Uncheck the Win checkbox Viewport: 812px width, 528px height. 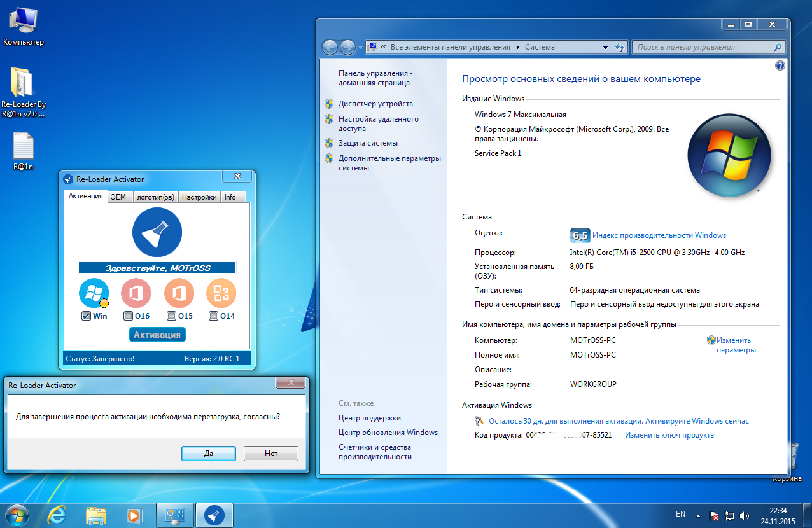pos(86,316)
